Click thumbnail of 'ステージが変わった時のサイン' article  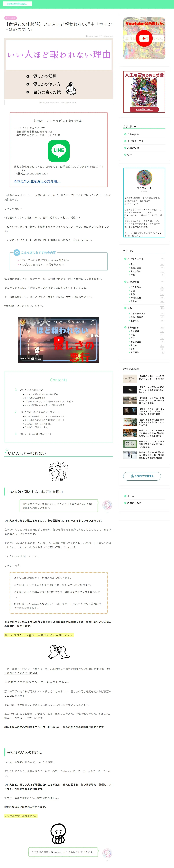click(x=130, y=390)
